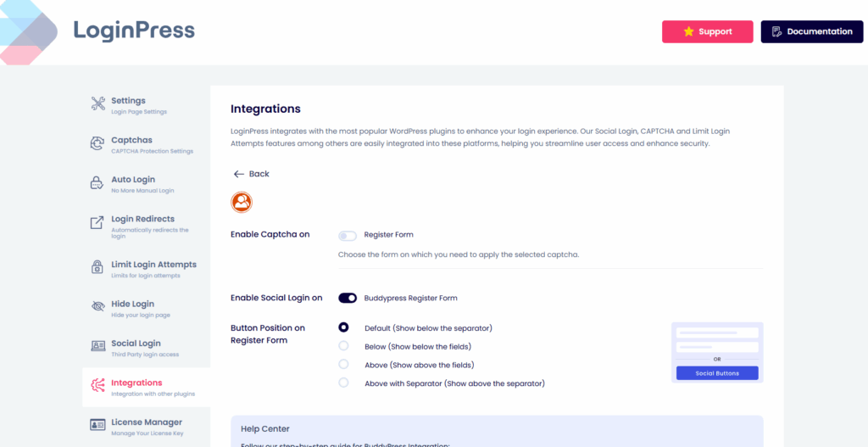Open the Login Redirects menu item

146,226
